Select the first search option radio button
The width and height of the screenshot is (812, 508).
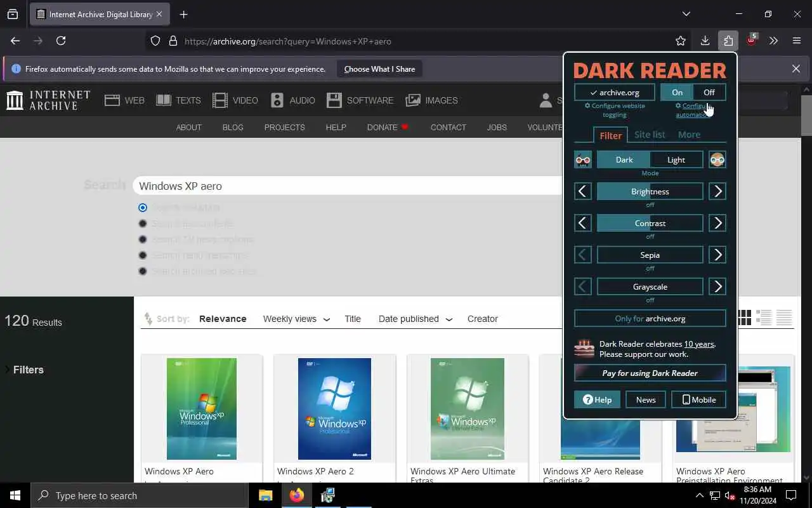[143, 208]
